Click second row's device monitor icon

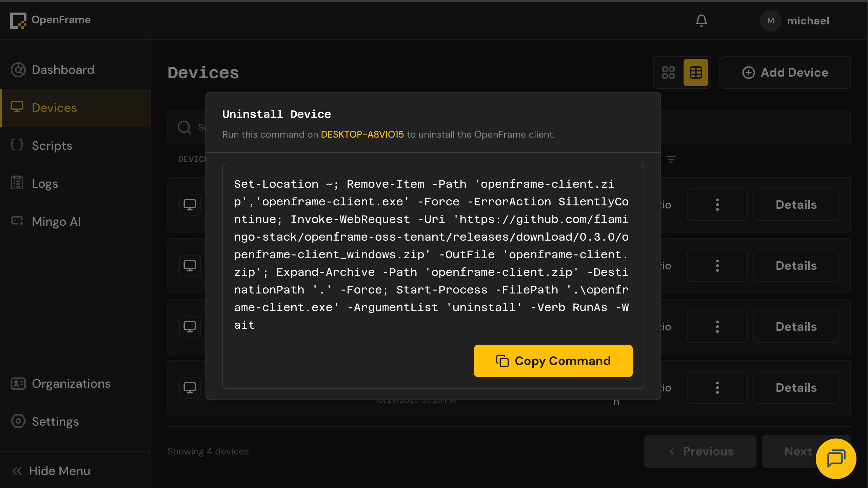[190, 266]
